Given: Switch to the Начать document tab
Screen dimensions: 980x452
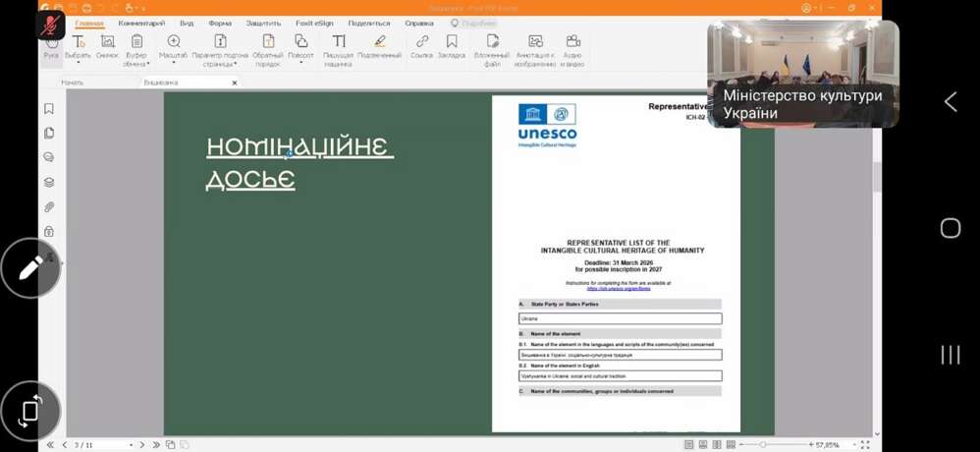Looking at the screenshot, I should (x=72, y=83).
